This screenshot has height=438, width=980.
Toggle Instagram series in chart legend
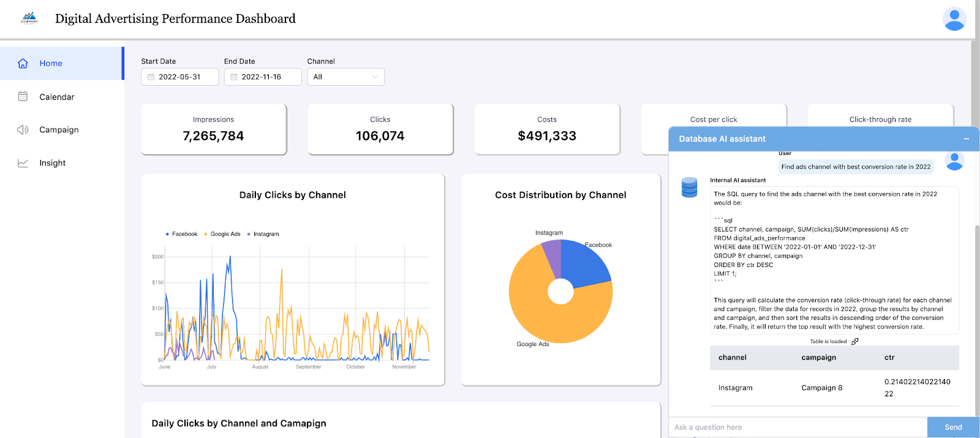(263, 234)
